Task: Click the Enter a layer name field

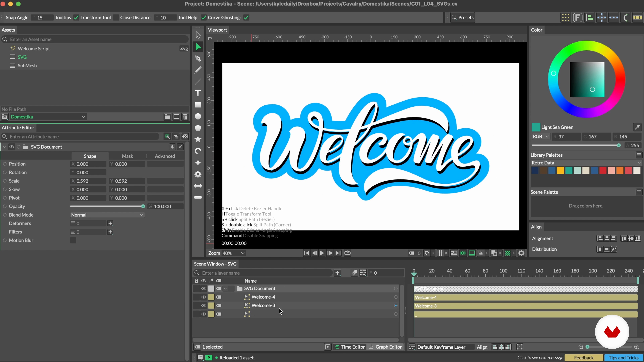Action: pos(263,273)
